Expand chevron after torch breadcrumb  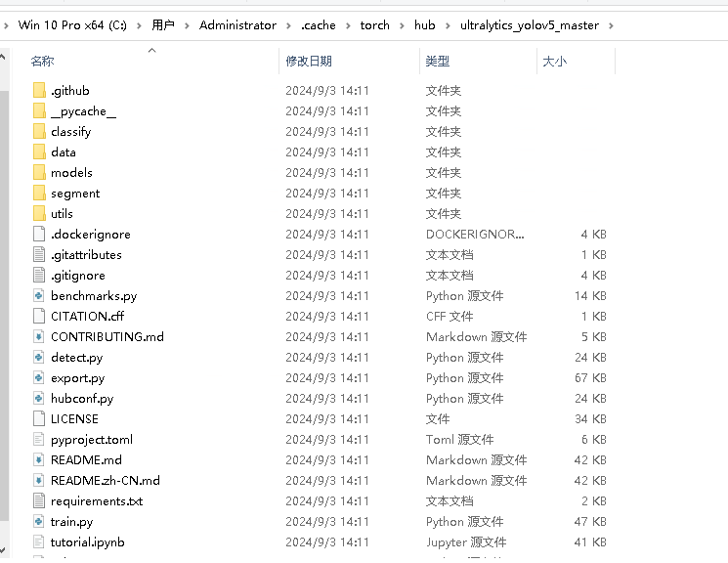tap(402, 25)
